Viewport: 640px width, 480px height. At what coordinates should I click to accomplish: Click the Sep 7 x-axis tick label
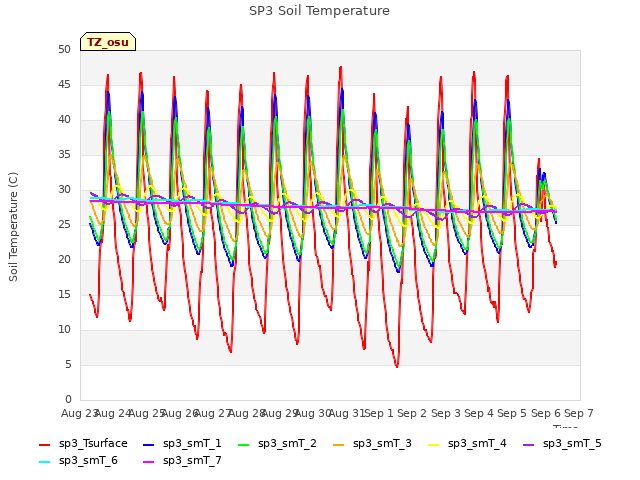pos(579,413)
